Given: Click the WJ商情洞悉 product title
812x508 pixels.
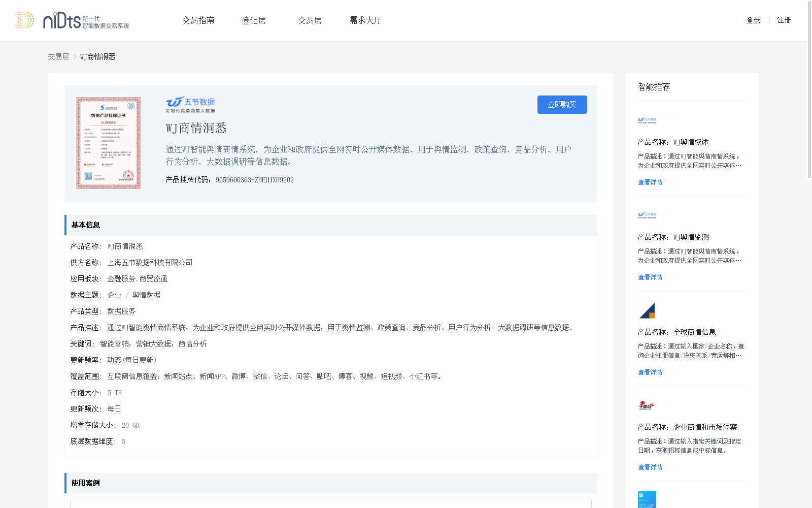Looking at the screenshot, I should click(x=196, y=128).
